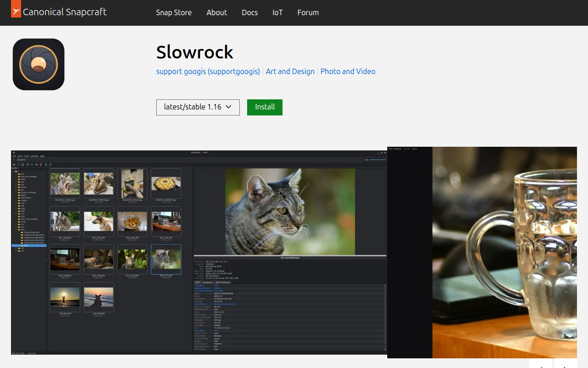The image size is (588, 368).
Task: Browse the Photo and Video category
Action: (x=348, y=71)
